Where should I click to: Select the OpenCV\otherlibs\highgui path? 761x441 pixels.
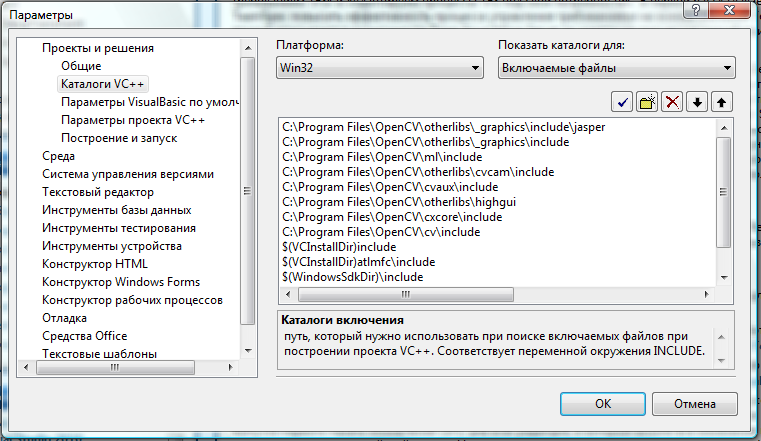coord(399,202)
